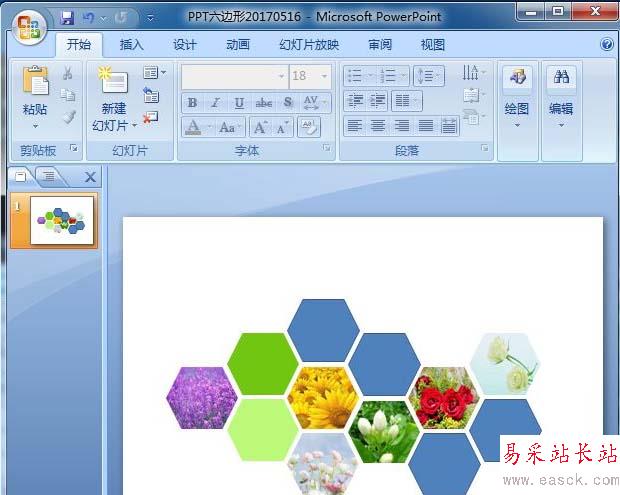The width and height of the screenshot is (620, 495).
Task: Open the PowerPoint Help icon
Action: pos(607,44)
